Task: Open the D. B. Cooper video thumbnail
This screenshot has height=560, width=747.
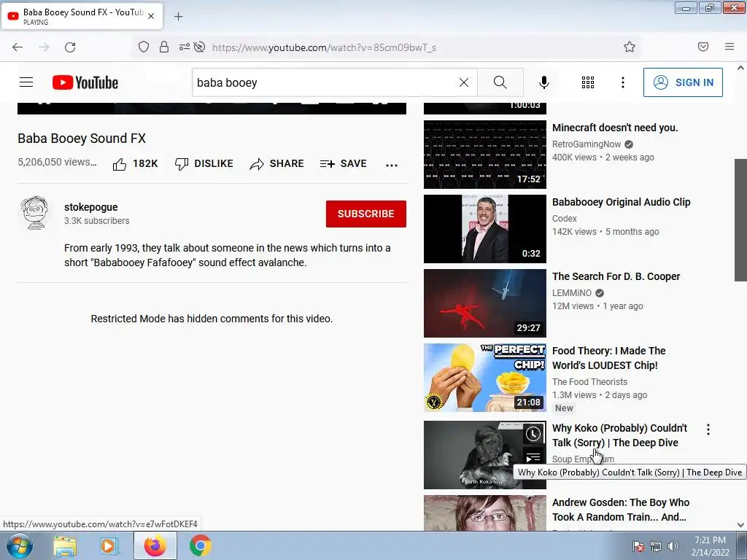Action: pos(485,303)
